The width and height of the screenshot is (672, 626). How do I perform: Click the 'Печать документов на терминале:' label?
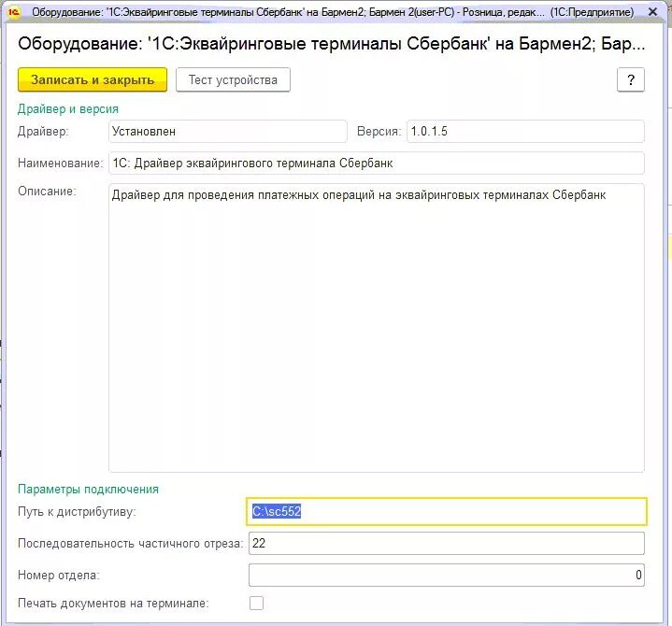pos(113,604)
